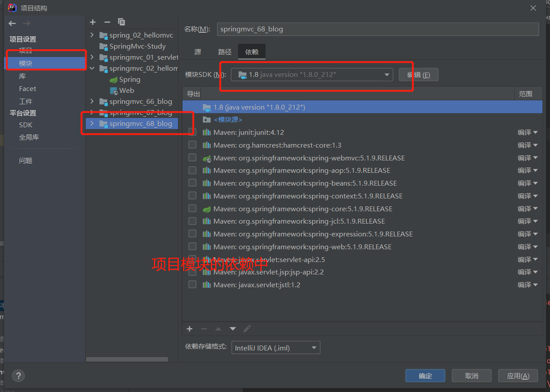Click the forward navigation arrow
This screenshot has width=550, height=392.
pos(27,23)
